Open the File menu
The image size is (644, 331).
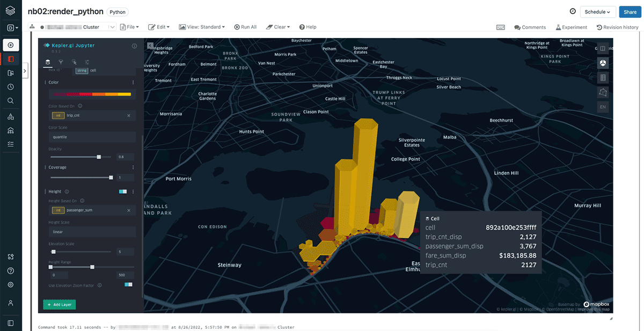click(x=130, y=27)
